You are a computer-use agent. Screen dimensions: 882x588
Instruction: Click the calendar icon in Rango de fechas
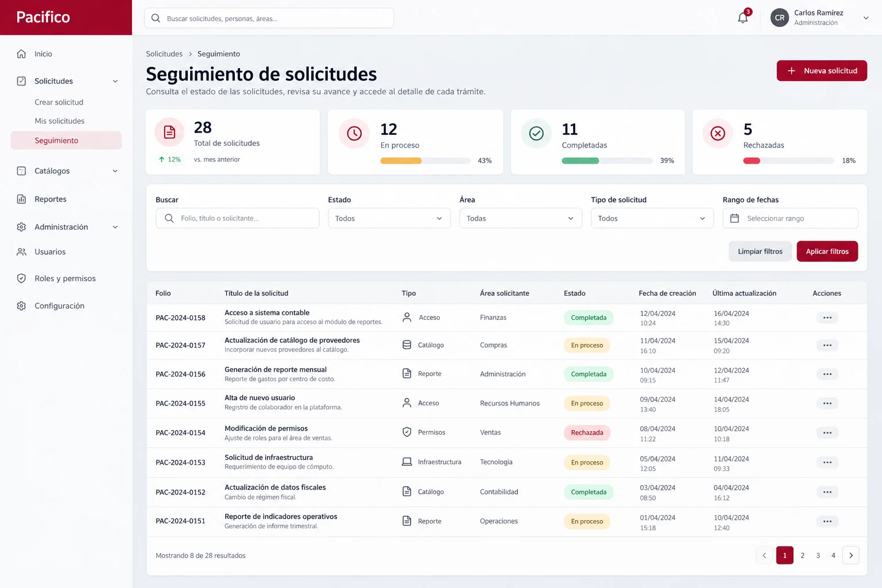pos(734,218)
